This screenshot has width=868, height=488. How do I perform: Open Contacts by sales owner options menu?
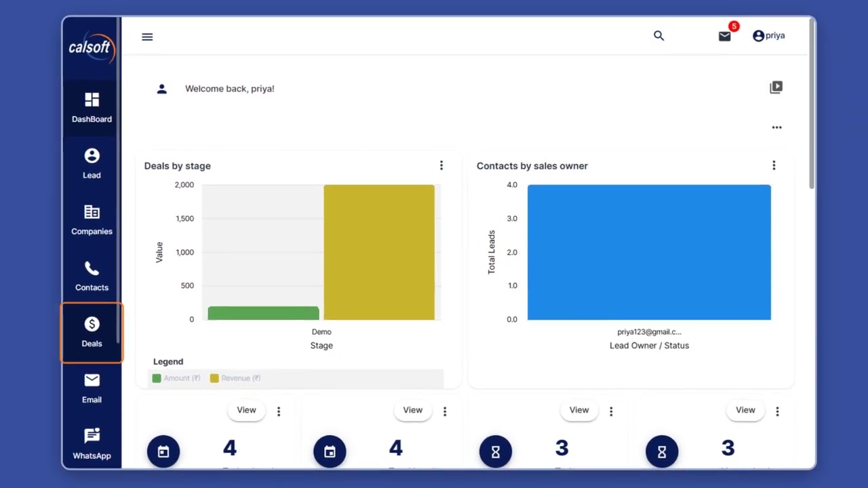[x=774, y=165]
